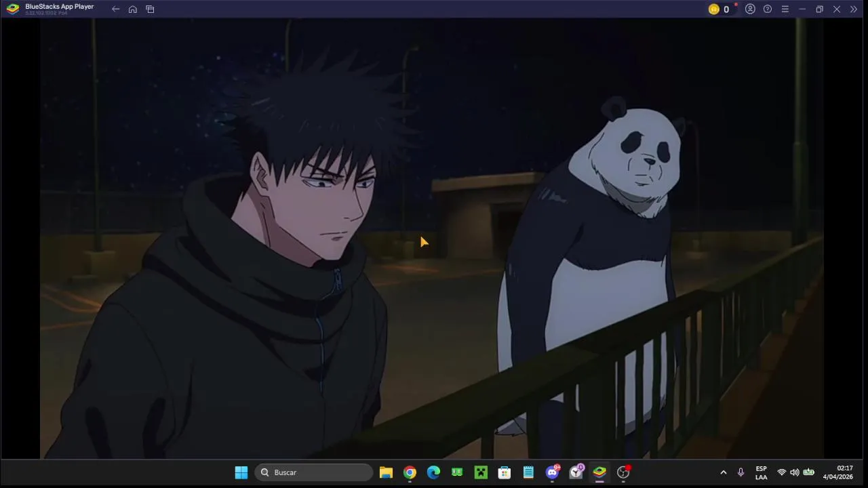Open OBS Studio from the taskbar
Screen dimensions: 868x488
click(623, 472)
